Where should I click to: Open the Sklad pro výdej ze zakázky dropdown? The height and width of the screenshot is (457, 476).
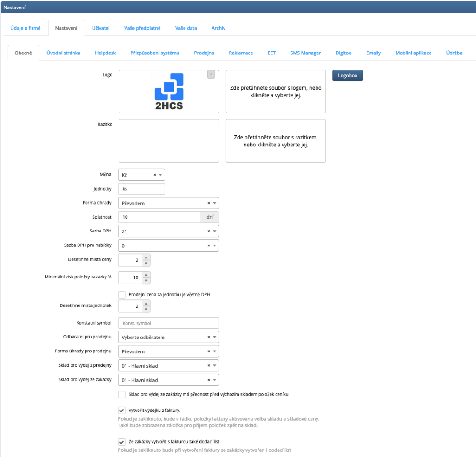click(x=215, y=380)
